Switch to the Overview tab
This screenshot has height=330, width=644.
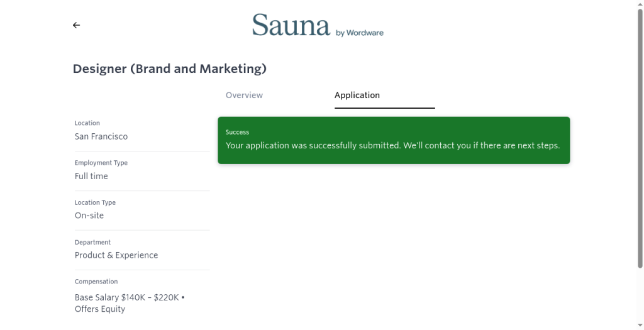pyautogui.click(x=244, y=95)
